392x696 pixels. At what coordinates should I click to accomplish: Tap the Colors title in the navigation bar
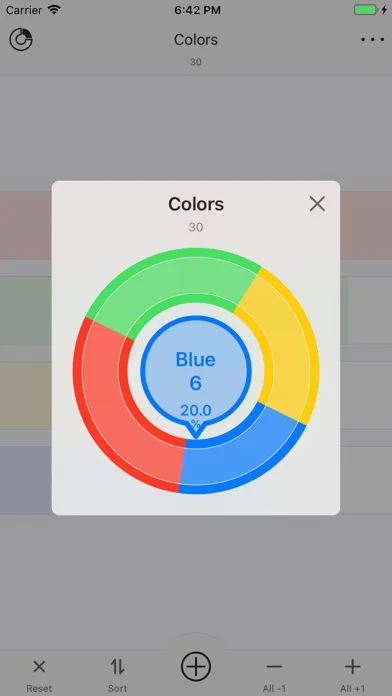tap(196, 40)
